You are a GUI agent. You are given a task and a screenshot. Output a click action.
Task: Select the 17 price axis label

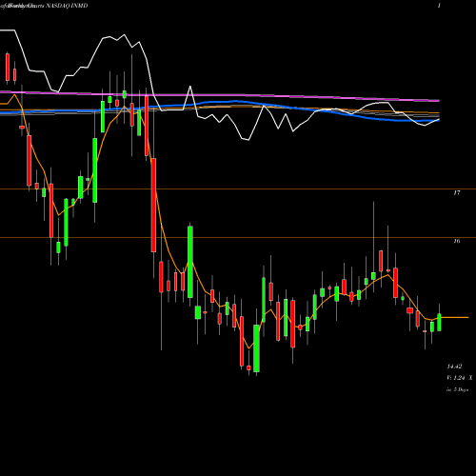(457, 192)
